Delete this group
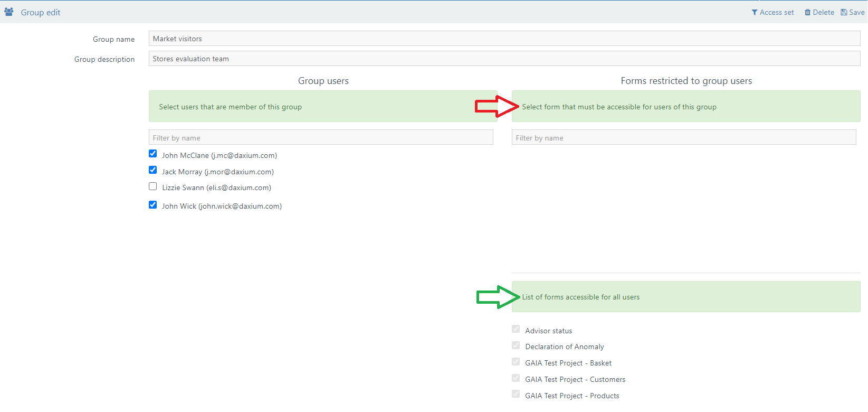Viewport: 868px width, 412px height. point(819,12)
